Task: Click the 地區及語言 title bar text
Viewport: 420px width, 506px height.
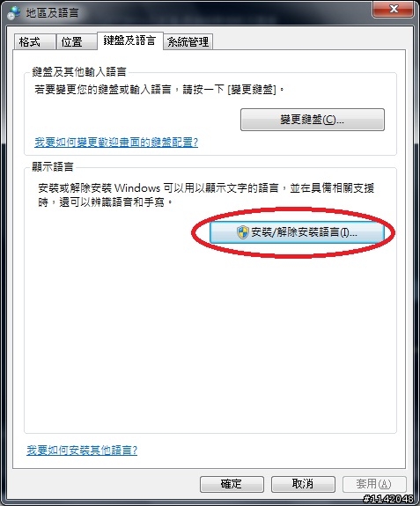Action: click(52, 13)
